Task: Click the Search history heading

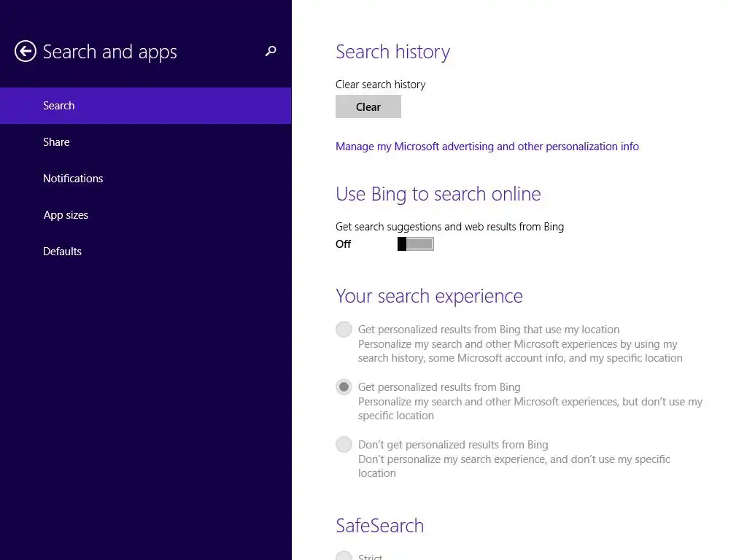Action: click(x=392, y=52)
